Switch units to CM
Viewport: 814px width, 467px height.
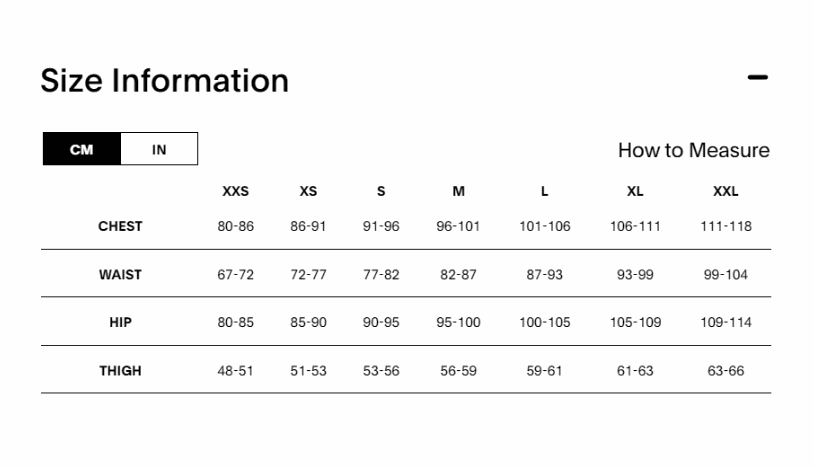82,149
